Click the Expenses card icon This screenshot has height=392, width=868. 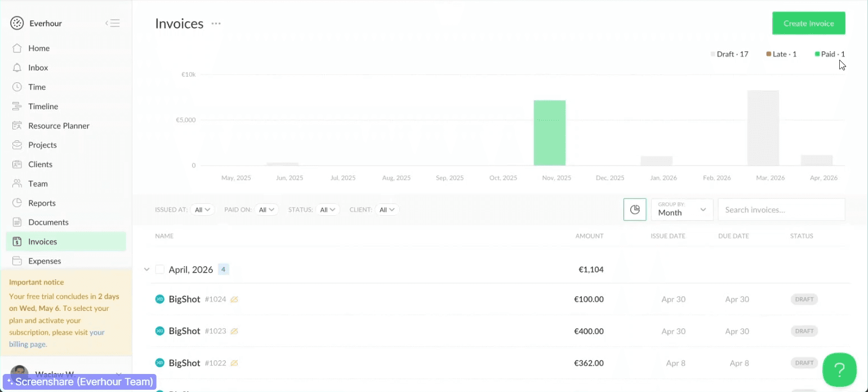pyautogui.click(x=17, y=261)
